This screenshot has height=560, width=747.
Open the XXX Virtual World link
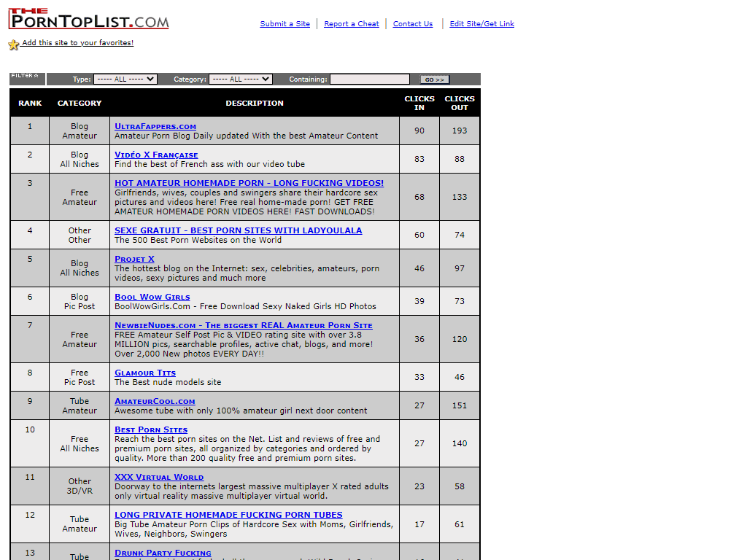tap(158, 477)
